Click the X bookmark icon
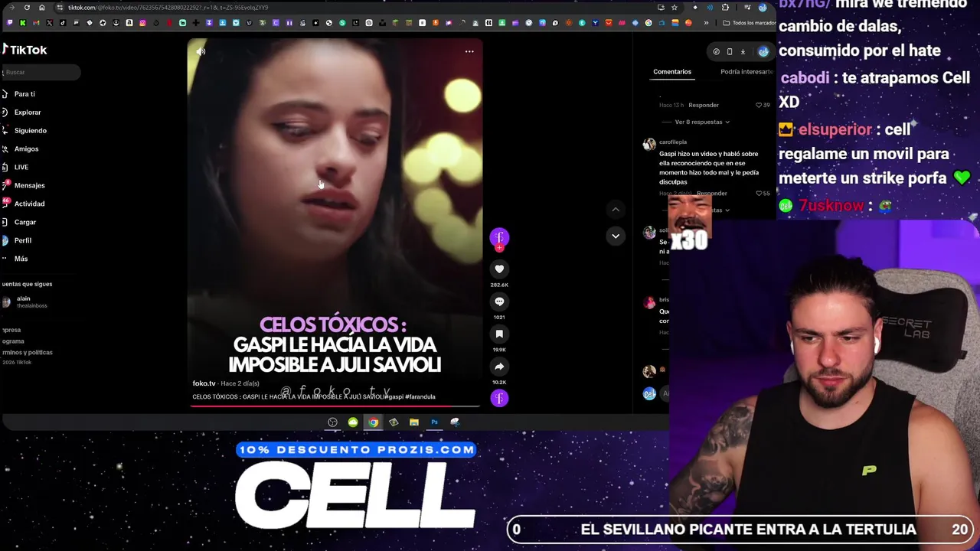This screenshot has width=980, height=551. pos(49,23)
